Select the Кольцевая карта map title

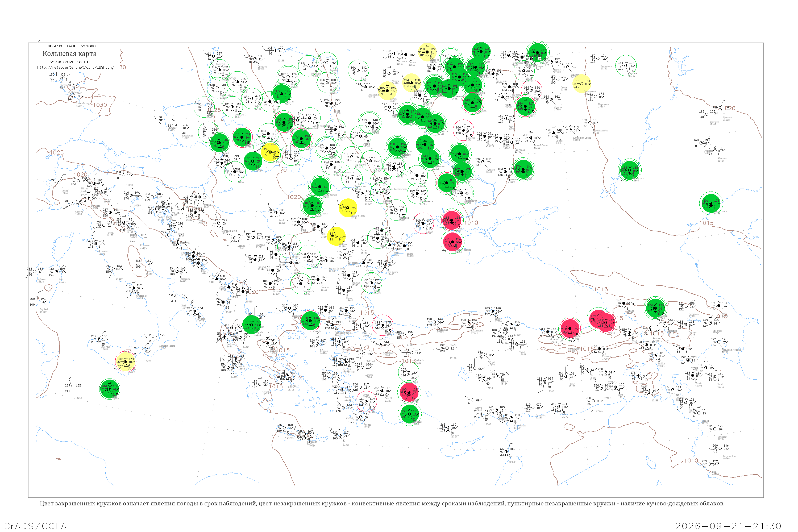coord(69,54)
